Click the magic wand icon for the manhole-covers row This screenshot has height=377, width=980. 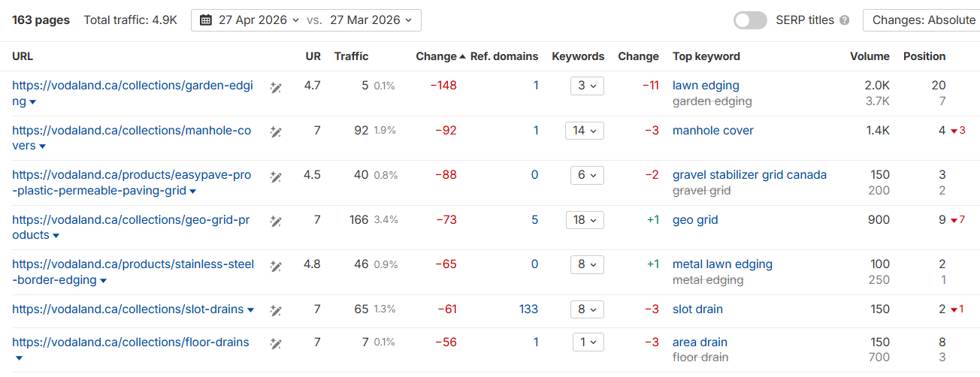coord(276,132)
